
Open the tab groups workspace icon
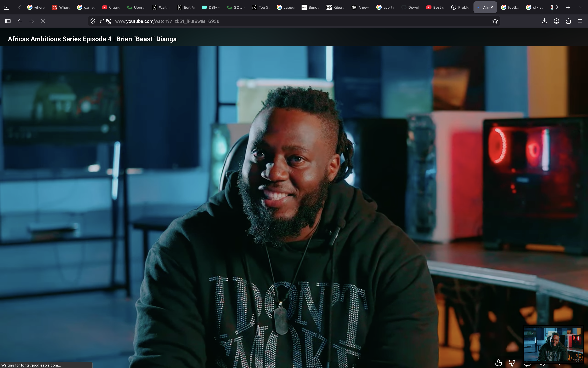pyautogui.click(x=7, y=7)
